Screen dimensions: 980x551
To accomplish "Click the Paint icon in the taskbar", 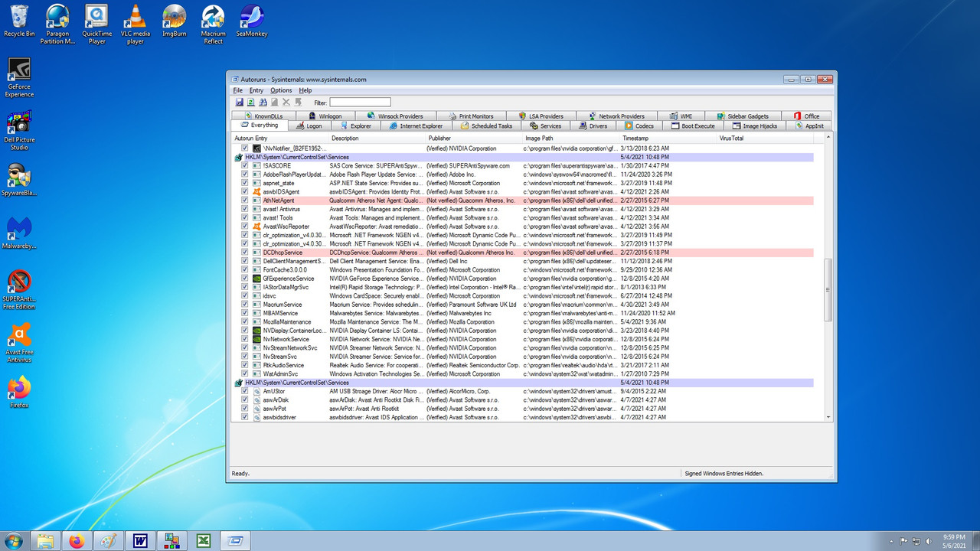I will click(x=108, y=541).
